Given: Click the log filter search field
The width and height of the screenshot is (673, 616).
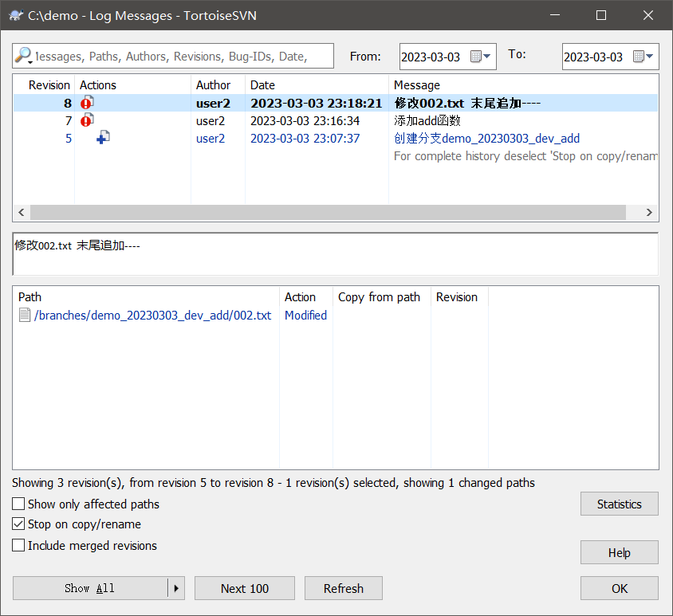Looking at the screenshot, I should point(172,56).
